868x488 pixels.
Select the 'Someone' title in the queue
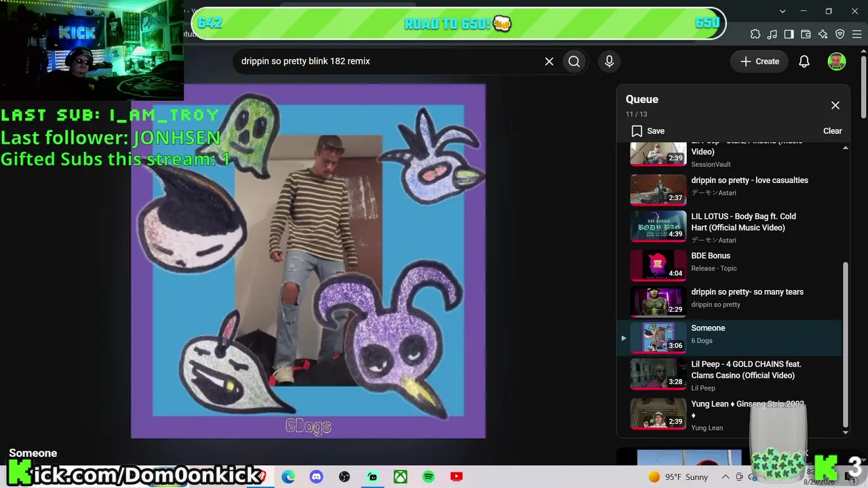tap(708, 328)
